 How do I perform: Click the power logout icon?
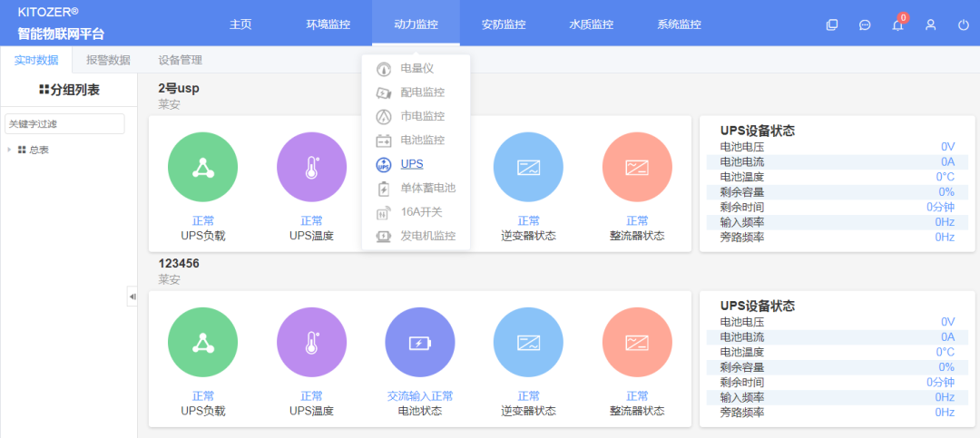963,25
